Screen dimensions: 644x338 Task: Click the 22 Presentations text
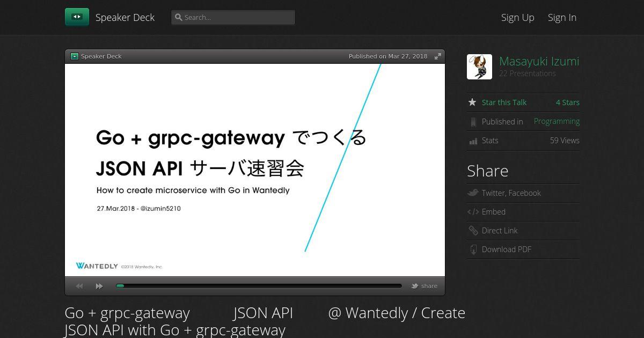[528, 74]
